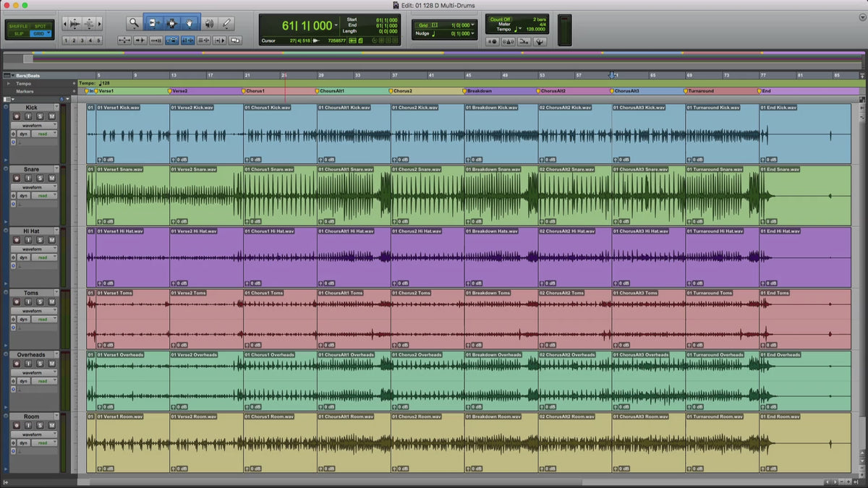Click zoom preset 3 button
The image size is (868, 488).
tap(82, 40)
